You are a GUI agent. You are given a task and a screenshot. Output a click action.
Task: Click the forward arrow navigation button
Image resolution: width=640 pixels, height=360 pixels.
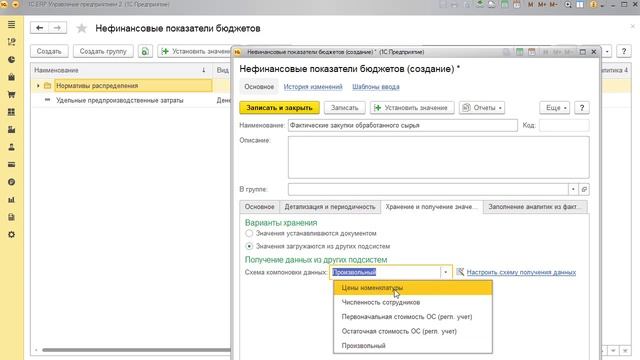[57, 28]
